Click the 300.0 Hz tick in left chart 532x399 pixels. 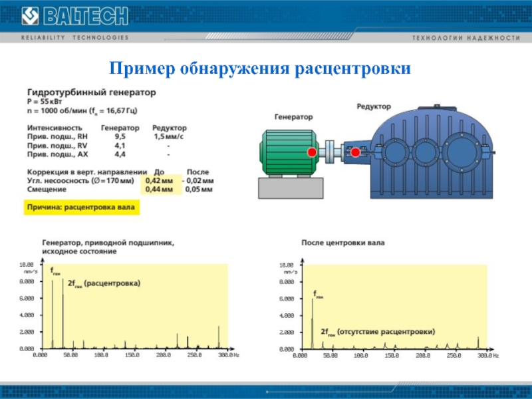[x=229, y=355]
